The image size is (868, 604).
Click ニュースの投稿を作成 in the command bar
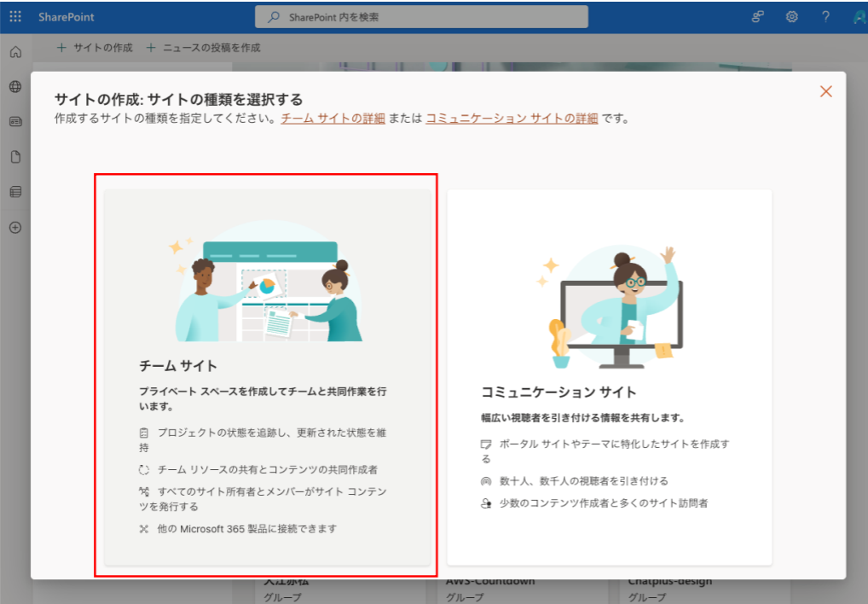point(203,48)
